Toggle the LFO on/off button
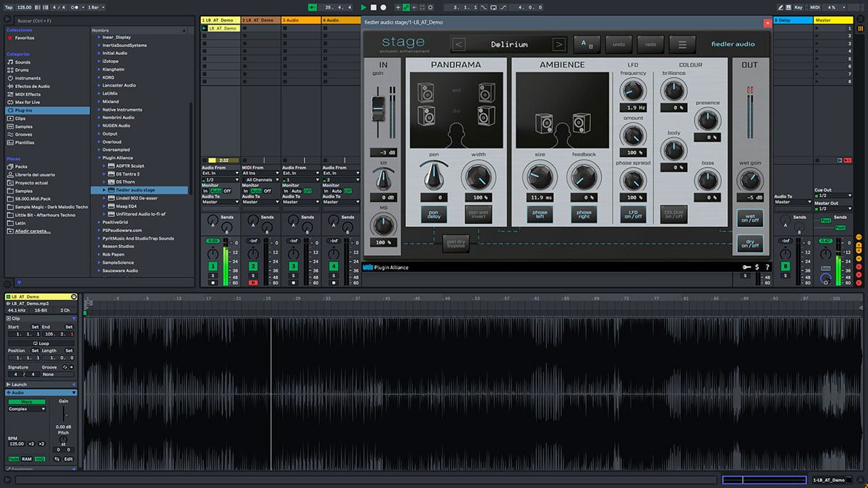Image resolution: width=868 pixels, height=488 pixels. click(x=633, y=214)
